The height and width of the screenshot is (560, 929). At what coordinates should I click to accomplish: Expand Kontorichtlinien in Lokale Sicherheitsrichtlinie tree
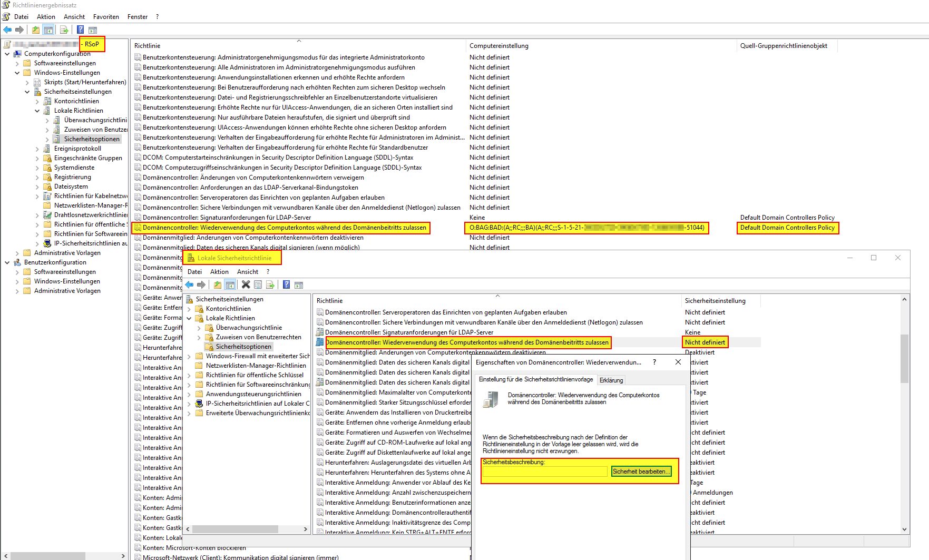[189, 309]
